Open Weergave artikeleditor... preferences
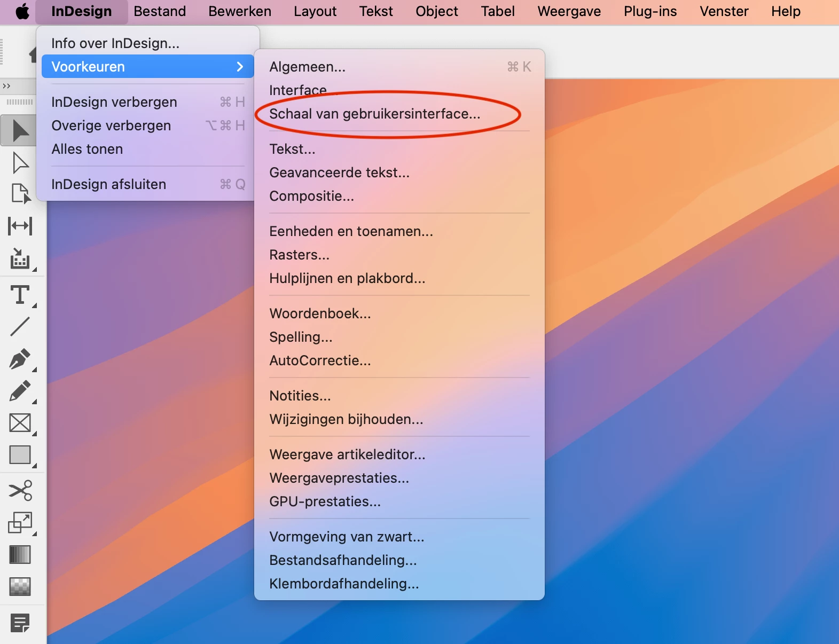Image resolution: width=839 pixels, height=644 pixels. (399, 454)
